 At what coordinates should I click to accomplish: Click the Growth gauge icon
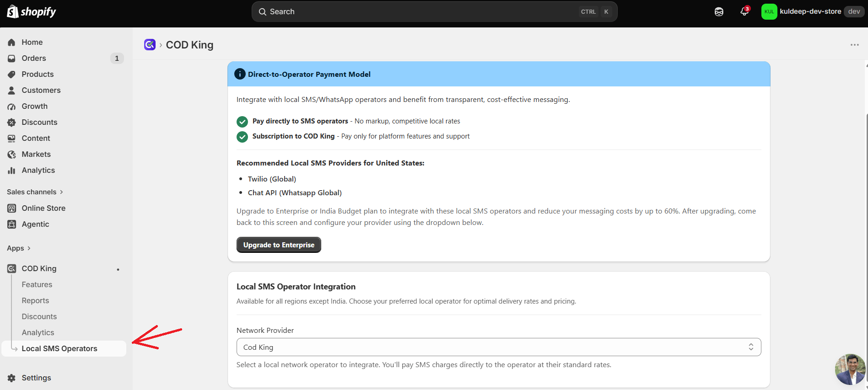pyautogui.click(x=12, y=106)
